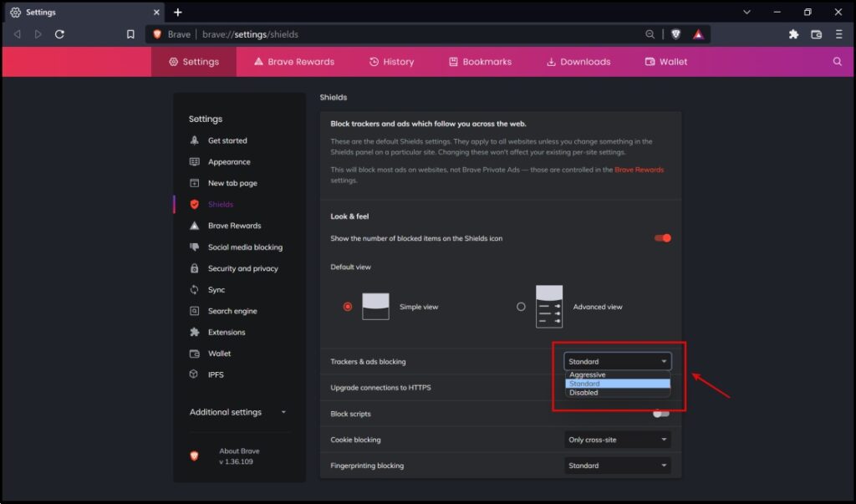856x504 pixels.
Task: Open IPFS settings section
Action: 216,374
